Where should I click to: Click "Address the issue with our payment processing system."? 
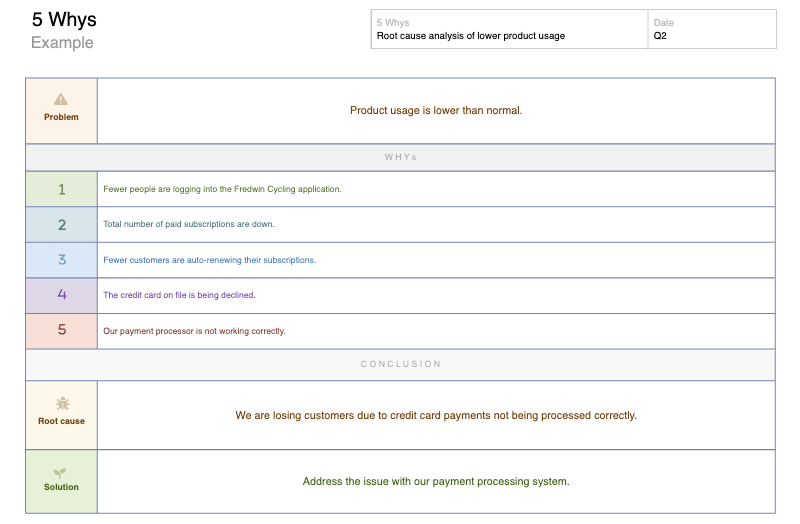click(436, 481)
